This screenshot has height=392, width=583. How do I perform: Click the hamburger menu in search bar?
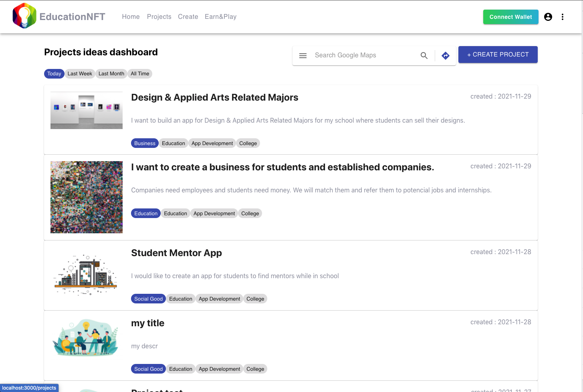303,56
